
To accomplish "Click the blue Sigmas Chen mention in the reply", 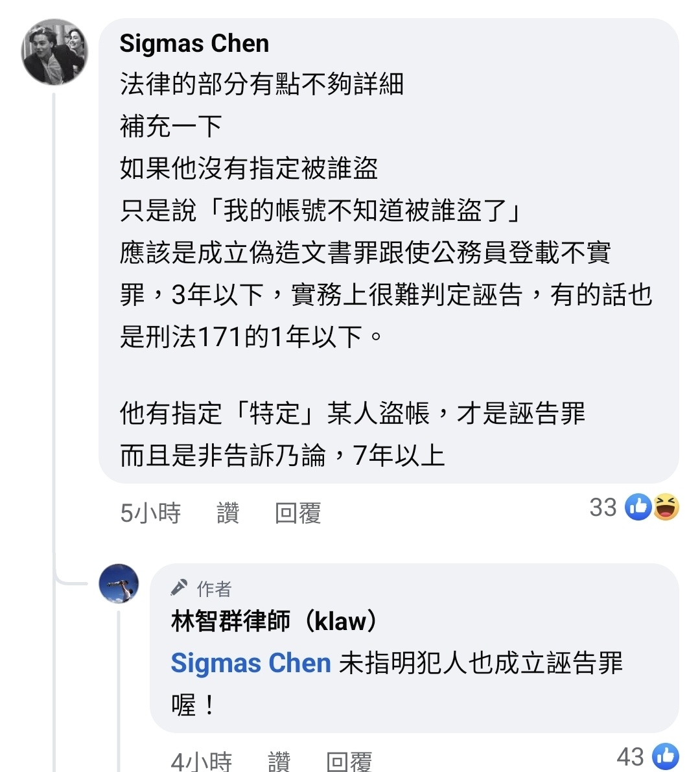I will pyautogui.click(x=251, y=663).
